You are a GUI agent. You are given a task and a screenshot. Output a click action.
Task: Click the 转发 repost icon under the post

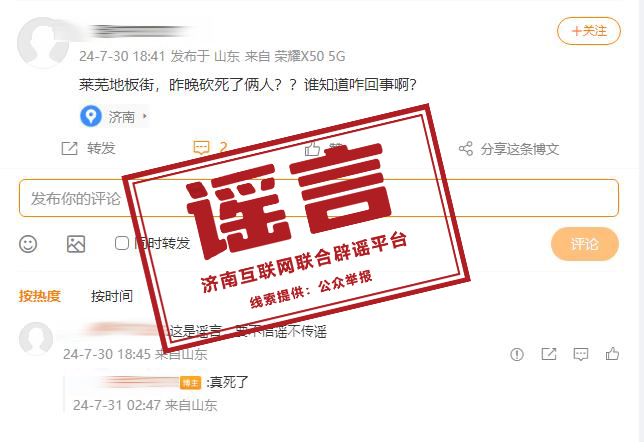pyautogui.click(x=69, y=148)
